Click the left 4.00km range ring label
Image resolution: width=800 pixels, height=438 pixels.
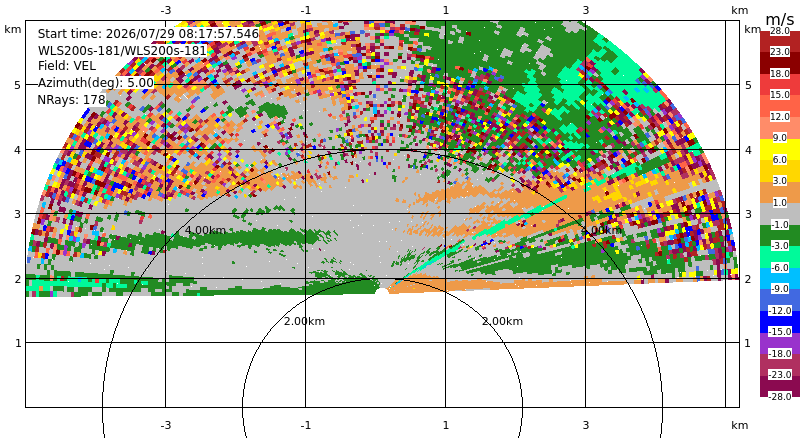coord(205,230)
